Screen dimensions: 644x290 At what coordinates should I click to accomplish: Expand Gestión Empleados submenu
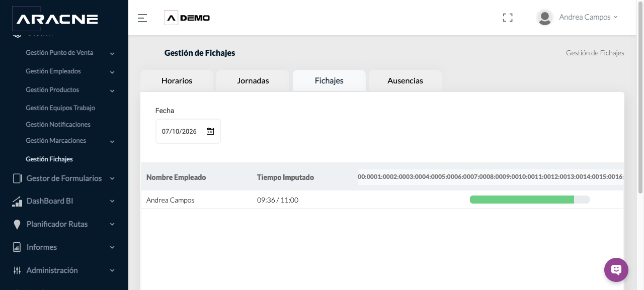click(x=112, y=72)
